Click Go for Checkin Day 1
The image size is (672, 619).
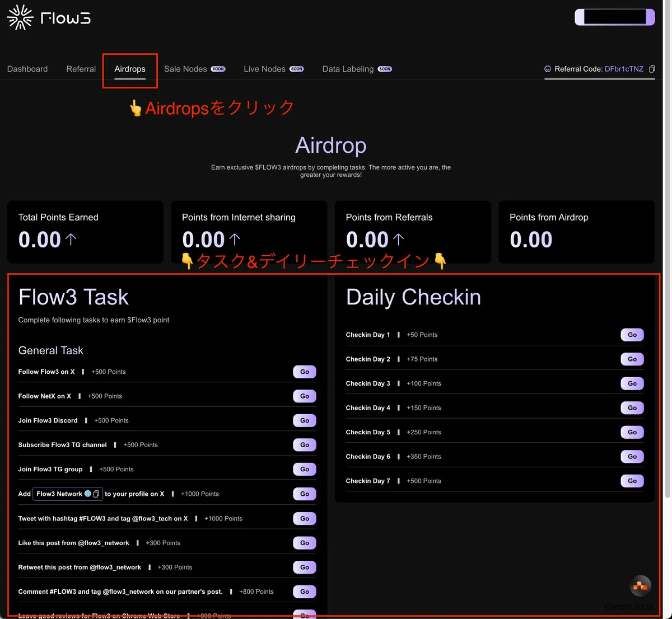[x=632, y=335]
